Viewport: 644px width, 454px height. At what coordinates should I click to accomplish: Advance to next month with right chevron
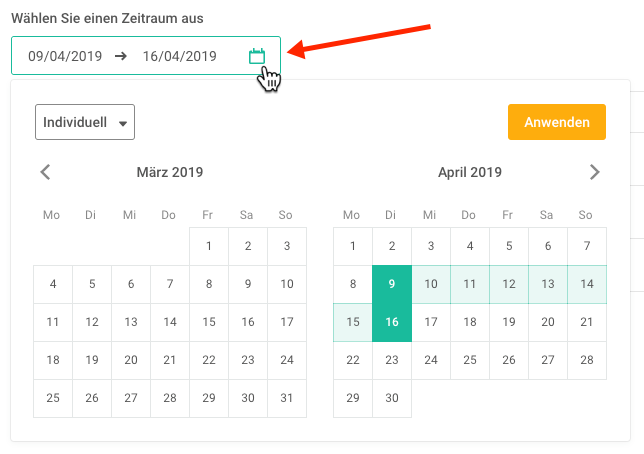point(594,172)
